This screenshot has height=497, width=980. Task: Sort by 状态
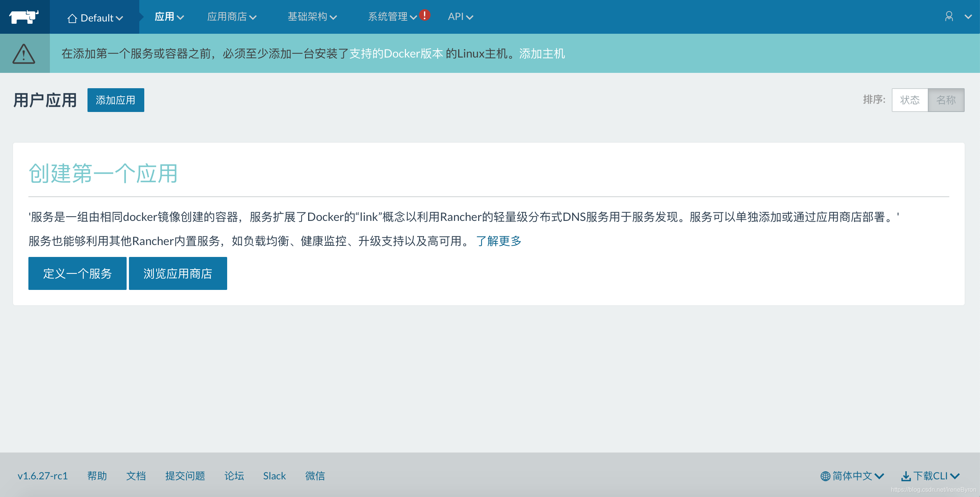pyautogui.click(x=910, y=100)
